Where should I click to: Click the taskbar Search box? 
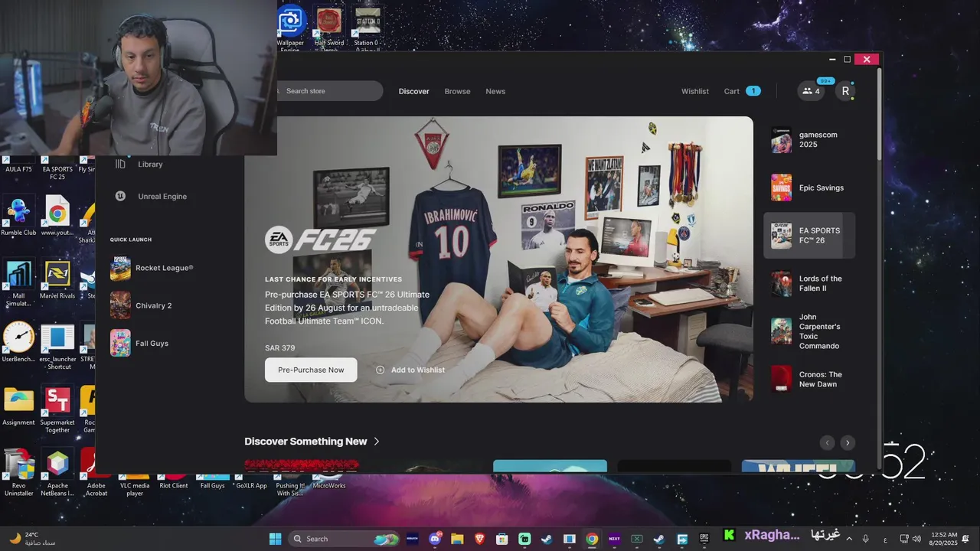tap(345, 539)
